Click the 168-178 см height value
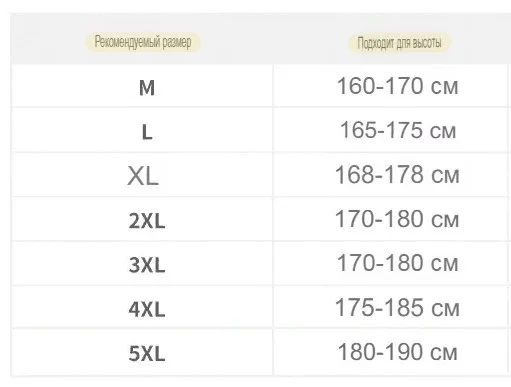511x387 pixels. [397, 174]
